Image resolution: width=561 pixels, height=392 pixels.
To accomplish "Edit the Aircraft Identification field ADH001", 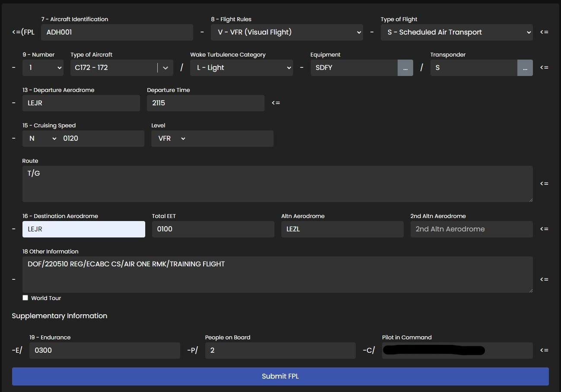I will (x=117, y=32).
